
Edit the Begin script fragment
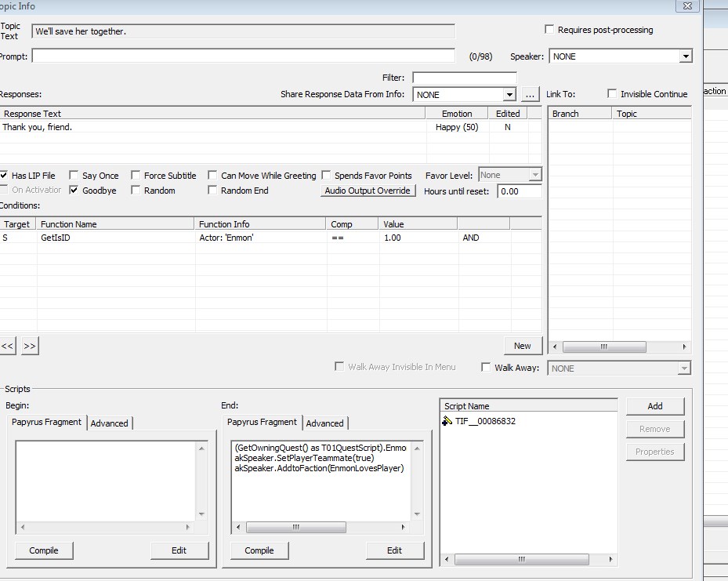pyautogui.click(x=179, y=550)
